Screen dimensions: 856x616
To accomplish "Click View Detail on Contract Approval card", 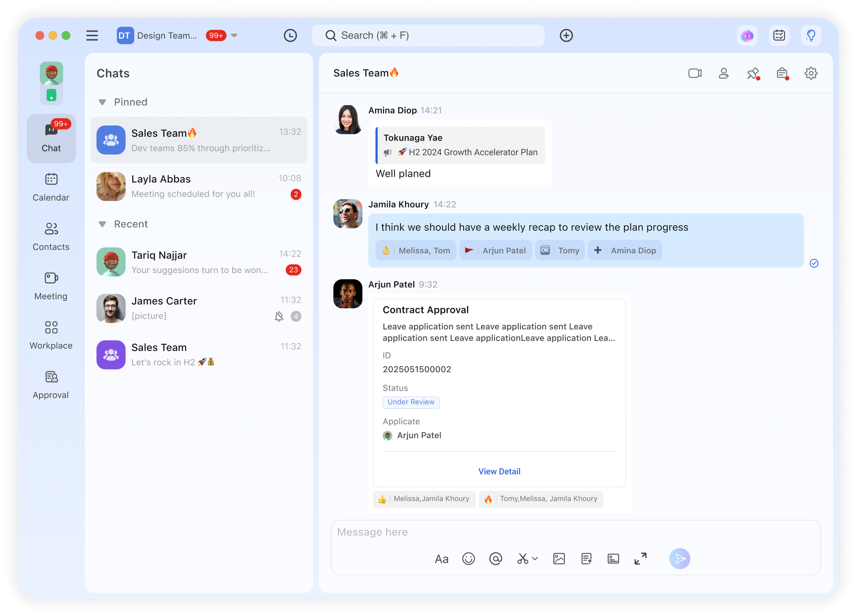I will click(x=499, y=471).
